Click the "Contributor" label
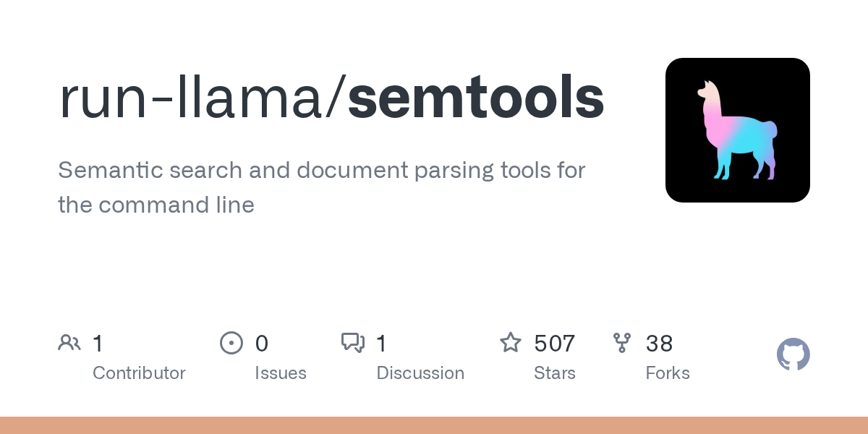The width and height of the screenshot is (868, 434). tap(139, 373)
